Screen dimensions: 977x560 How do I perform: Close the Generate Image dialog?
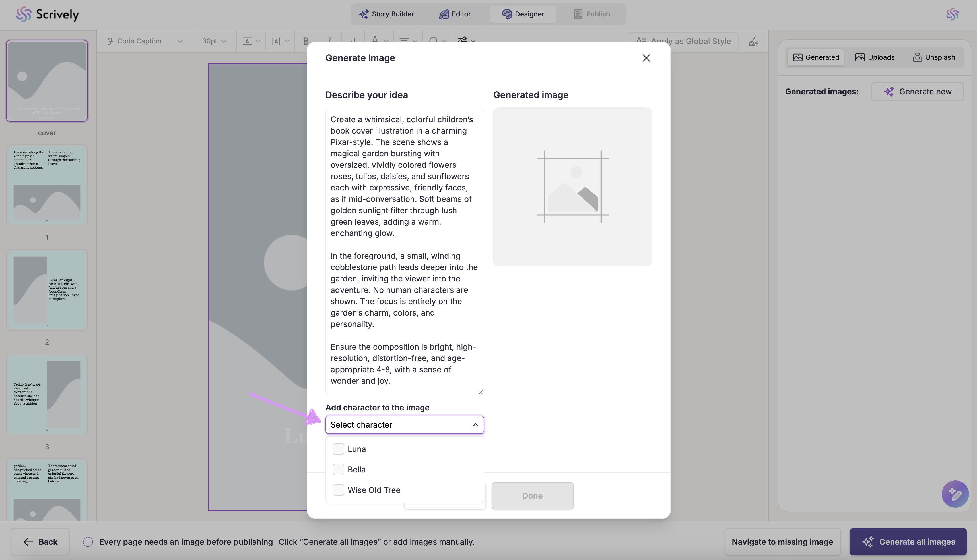[x=646, y=58]
